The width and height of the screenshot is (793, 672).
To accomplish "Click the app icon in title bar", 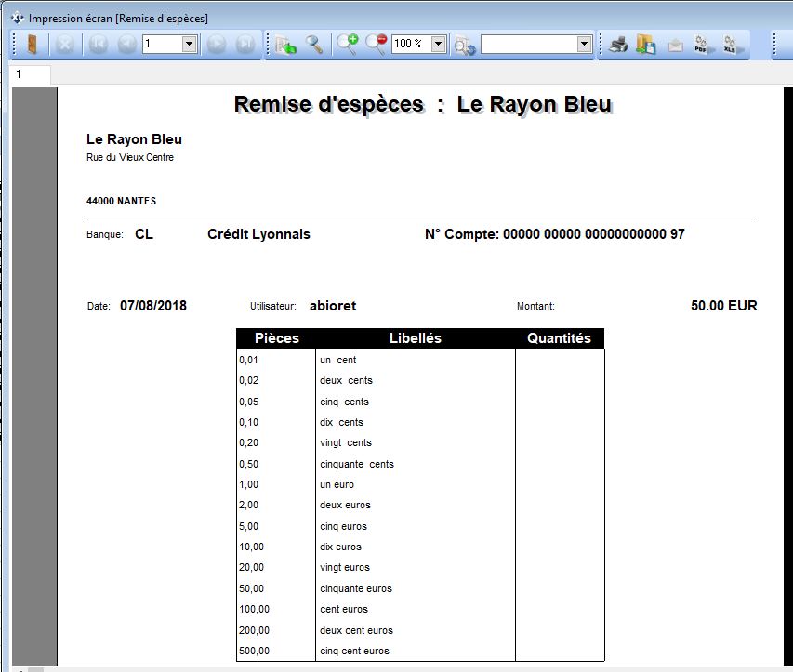I will 17,19.
